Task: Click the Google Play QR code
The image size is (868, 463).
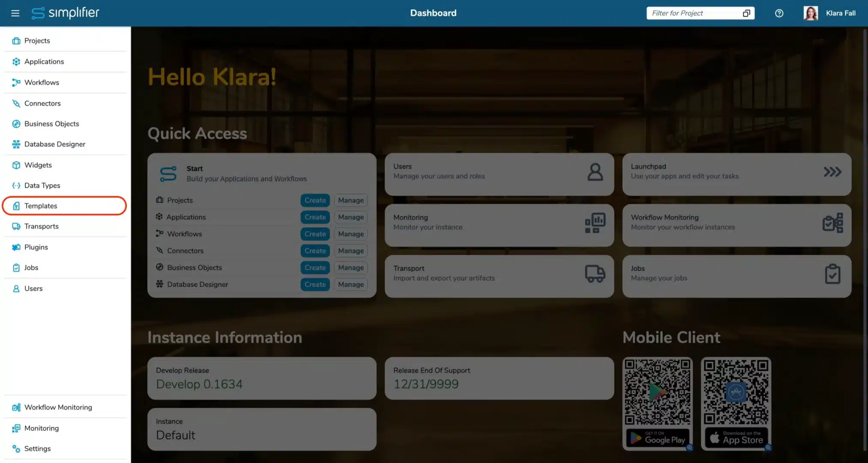Action: 657,392
